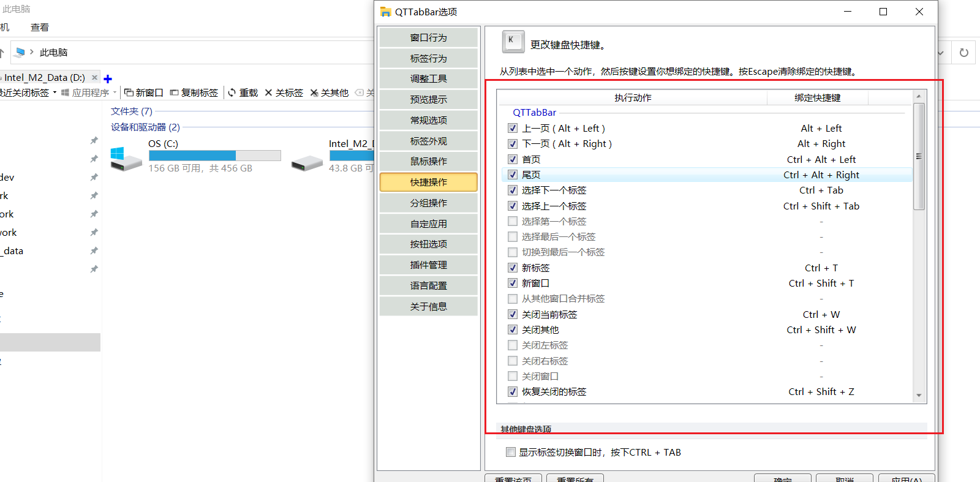Open the 查看 ribbon tab in Explorer
This screenshot has height=482, width=980.
click(x=40, y=27)
